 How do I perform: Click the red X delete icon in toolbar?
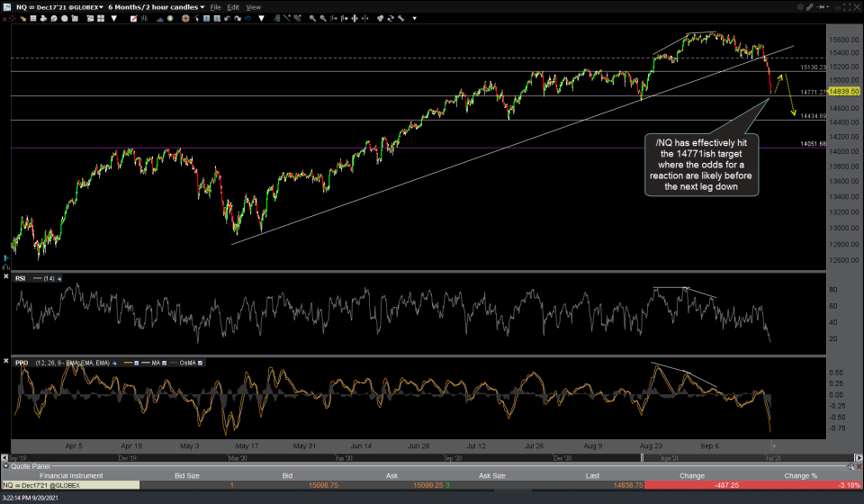click(x=4, y=18)
